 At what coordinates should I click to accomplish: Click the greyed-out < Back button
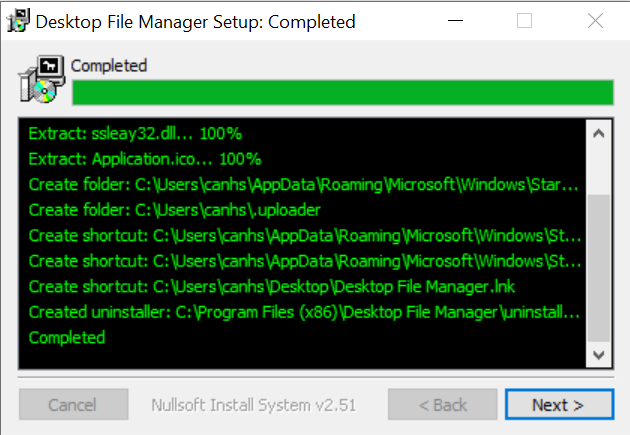pos(442,404)
